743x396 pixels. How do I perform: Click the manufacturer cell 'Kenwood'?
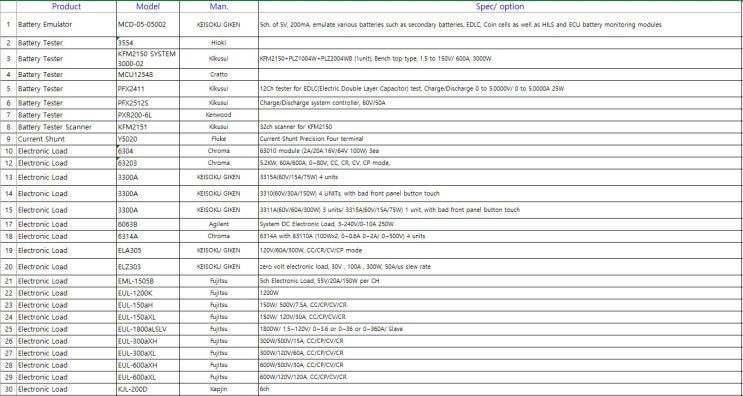pos(219,115)
